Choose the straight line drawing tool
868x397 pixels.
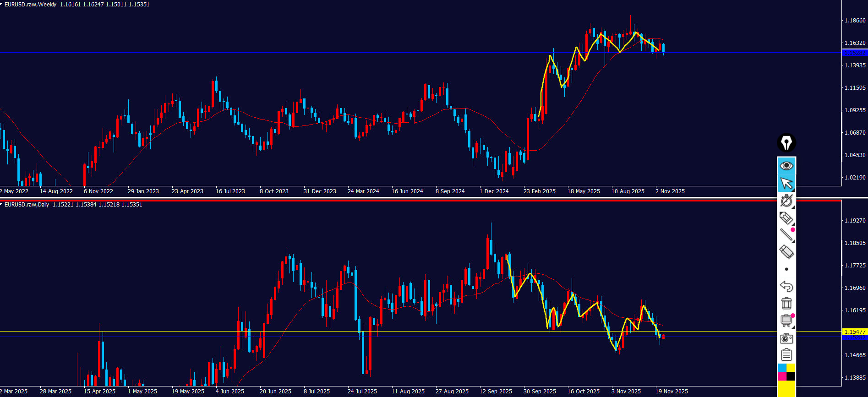[786, 235]
